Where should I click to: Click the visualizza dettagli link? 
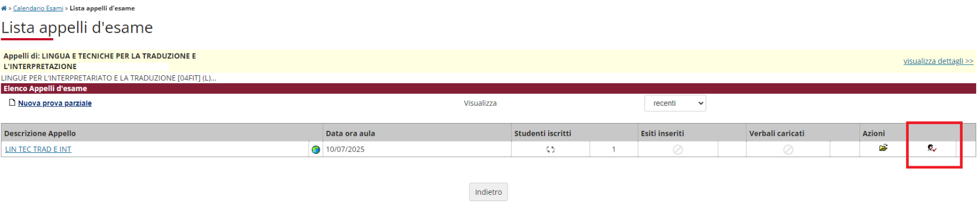pyautogui.click(x=938, y=61)
